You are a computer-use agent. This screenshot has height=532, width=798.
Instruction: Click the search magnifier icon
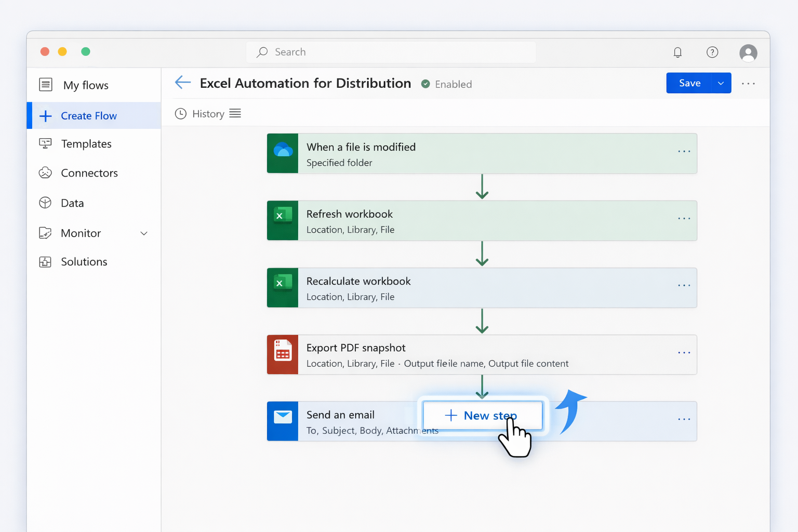(x=262, y=52)
